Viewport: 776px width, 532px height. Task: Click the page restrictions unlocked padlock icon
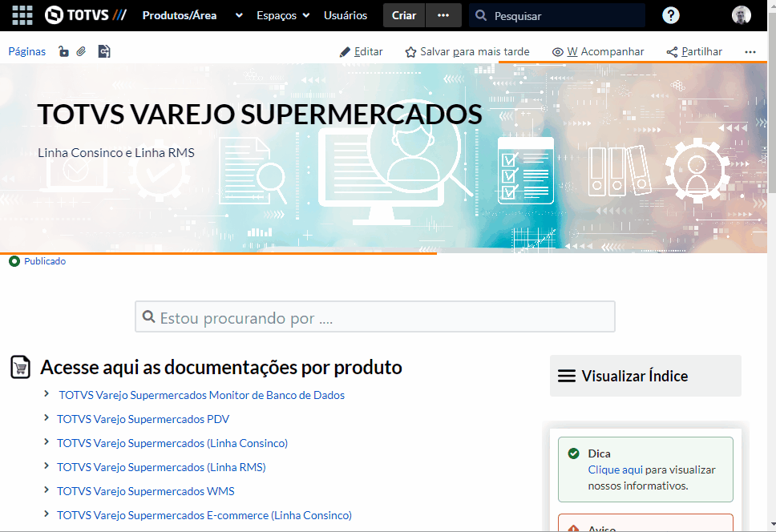(63, 51)
